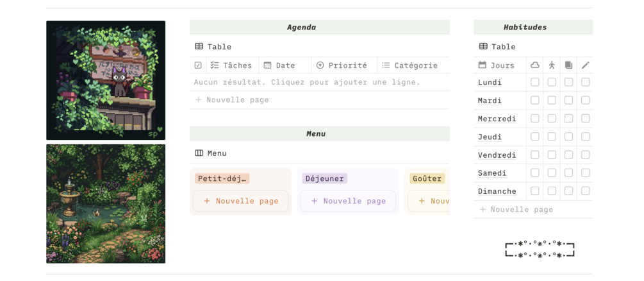This screenshot has height=281, width=644.
Task: Click the Menu board view icon
Action: point(199,153)
